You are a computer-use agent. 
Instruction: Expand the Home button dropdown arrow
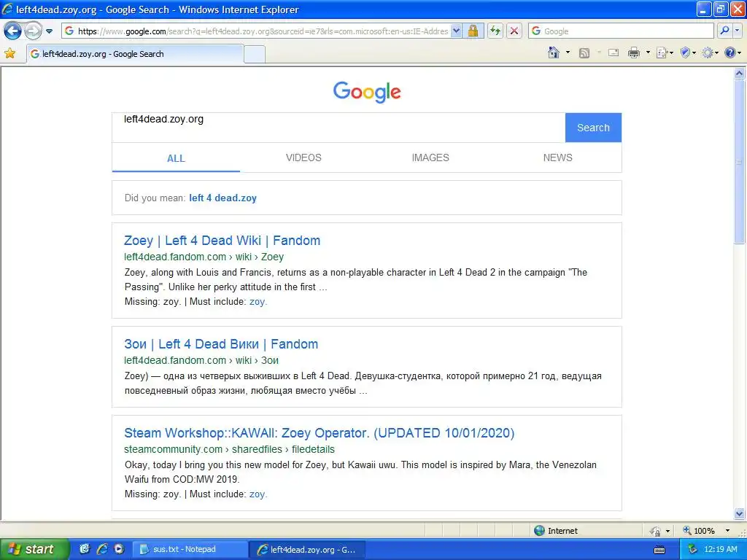(x=568, y=52)
